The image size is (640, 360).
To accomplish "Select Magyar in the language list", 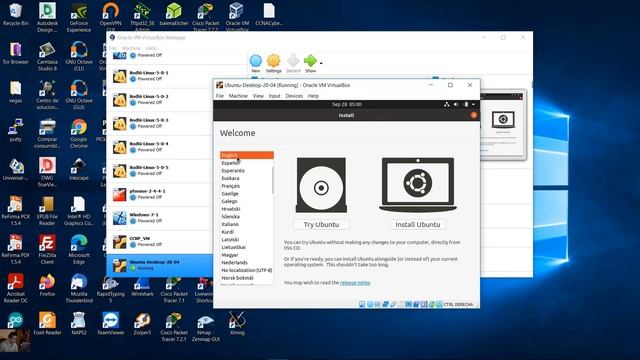I will (x=247, y=255).
